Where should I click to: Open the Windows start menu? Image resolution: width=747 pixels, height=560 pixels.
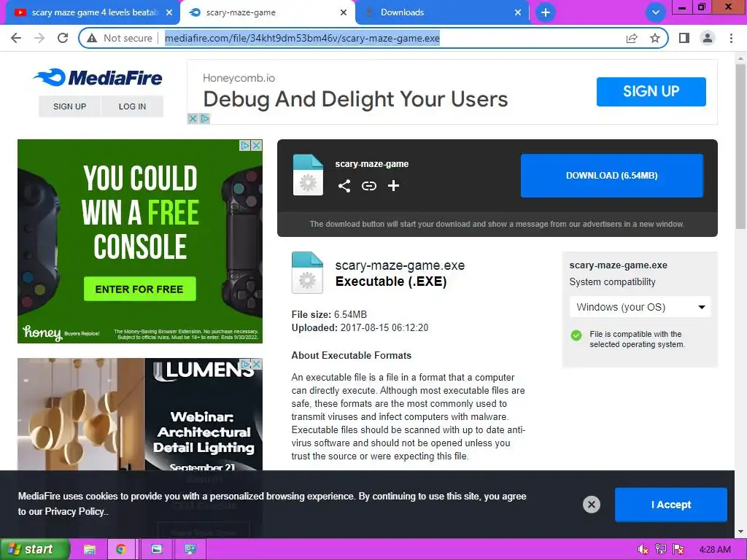34,549
